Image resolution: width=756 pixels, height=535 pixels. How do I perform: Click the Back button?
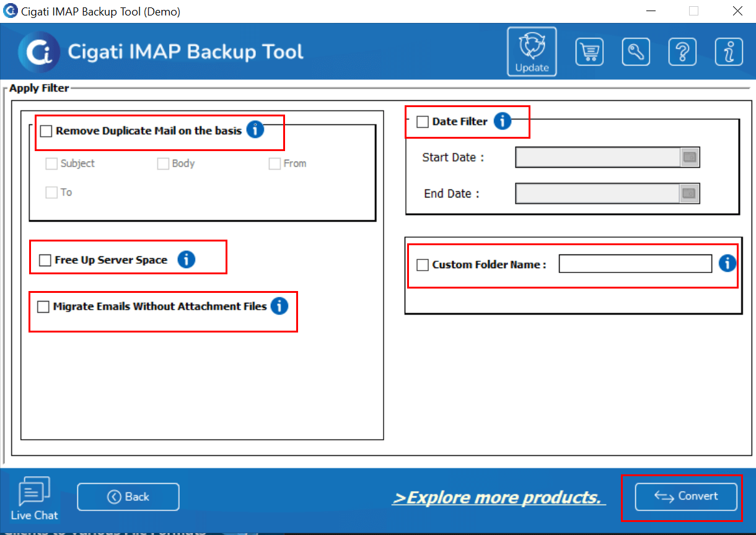coord(128,497)
